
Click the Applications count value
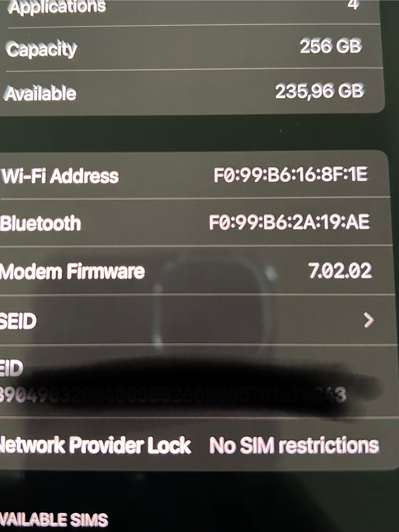353,5
